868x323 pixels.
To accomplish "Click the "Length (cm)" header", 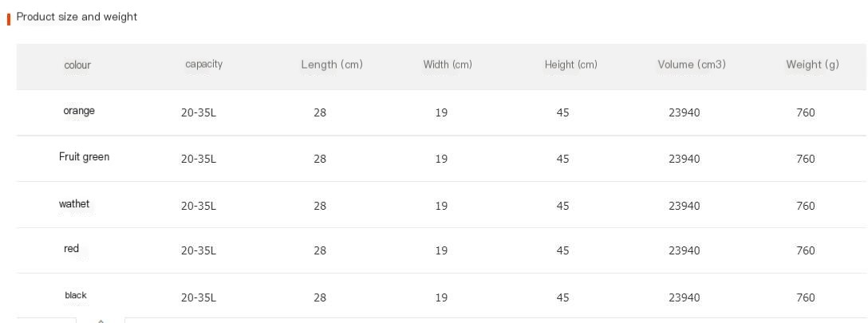I will point(332,65).
